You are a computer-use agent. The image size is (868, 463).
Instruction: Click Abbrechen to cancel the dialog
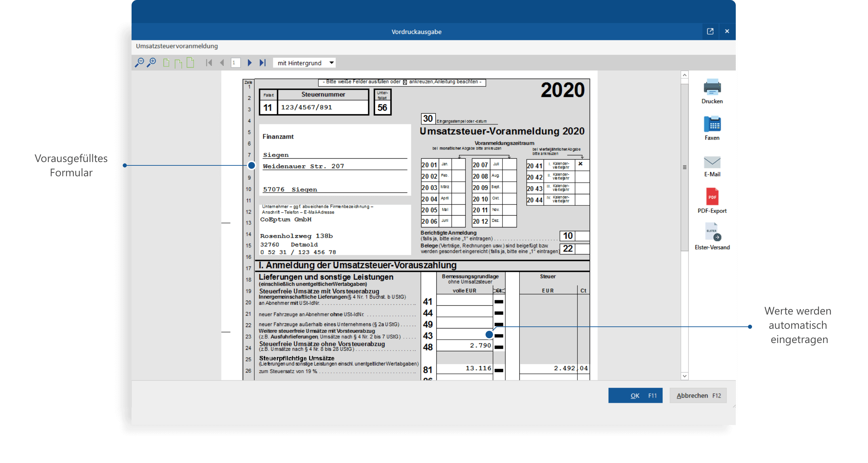coord(698,396)
